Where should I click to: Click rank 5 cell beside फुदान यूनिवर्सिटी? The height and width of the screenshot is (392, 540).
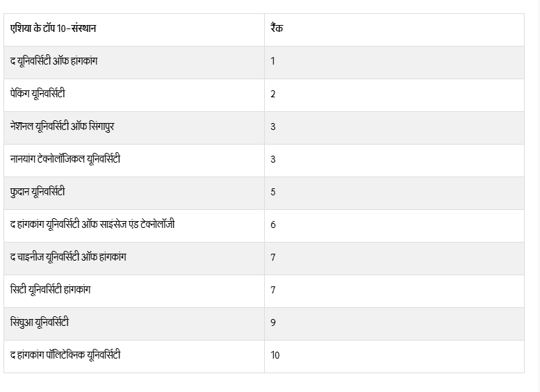click(x=273, y=192)
